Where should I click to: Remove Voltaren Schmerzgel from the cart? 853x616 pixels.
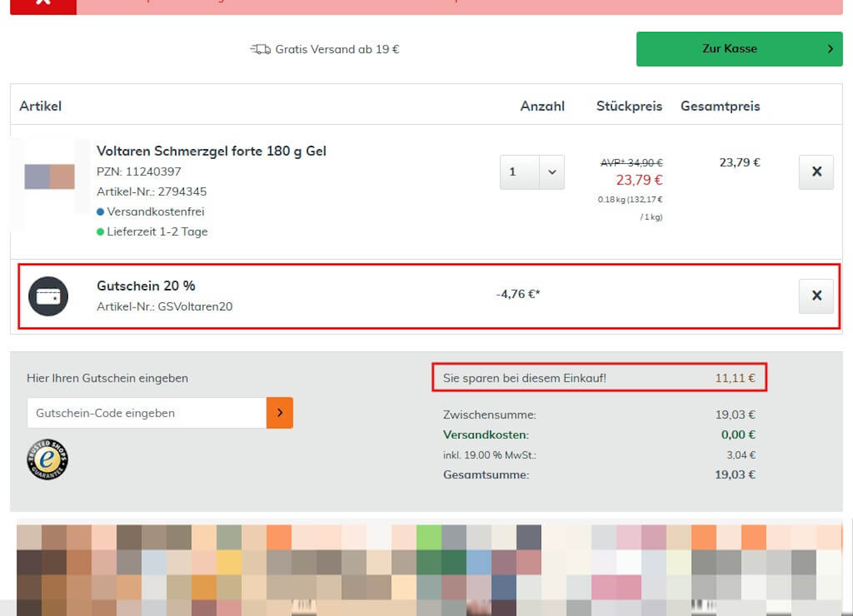(816, 172)
